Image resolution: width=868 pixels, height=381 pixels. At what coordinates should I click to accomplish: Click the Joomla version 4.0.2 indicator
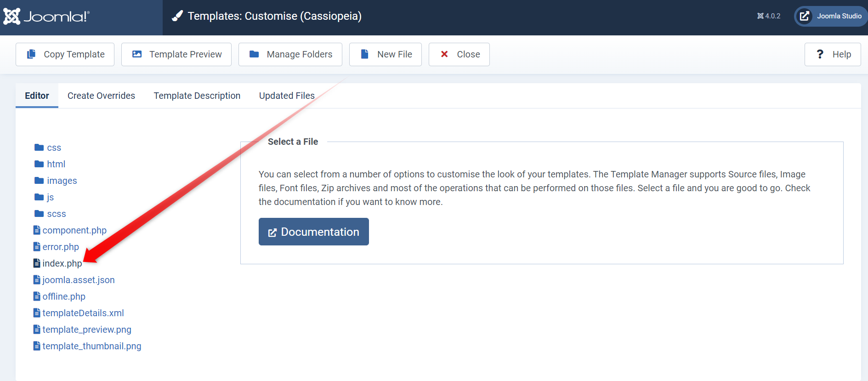coord(769,16)
